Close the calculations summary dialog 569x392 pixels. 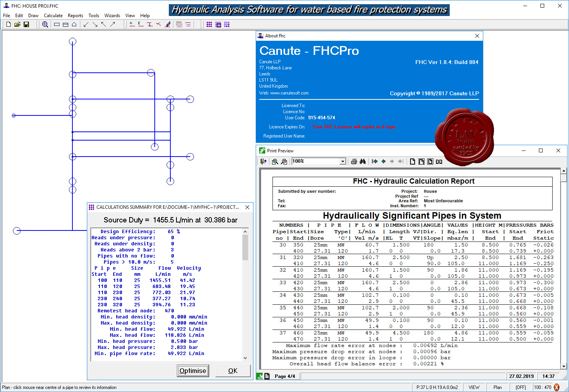tap(247, 207)
